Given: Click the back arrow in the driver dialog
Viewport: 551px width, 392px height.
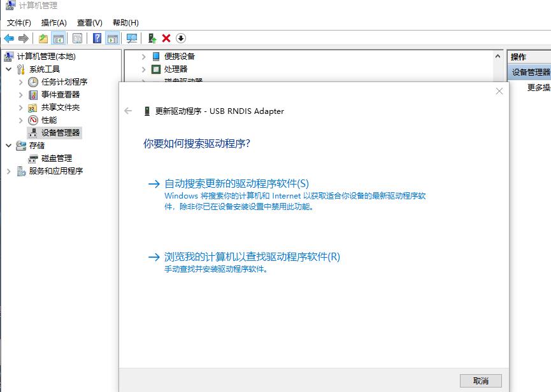Looking at the screenshot, I should [128, 111].
